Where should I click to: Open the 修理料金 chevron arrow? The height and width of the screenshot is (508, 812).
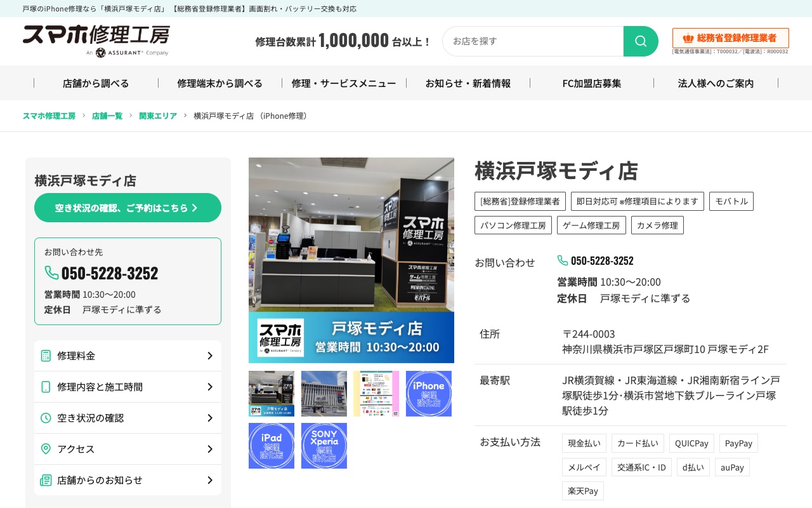tap(210, 356)
